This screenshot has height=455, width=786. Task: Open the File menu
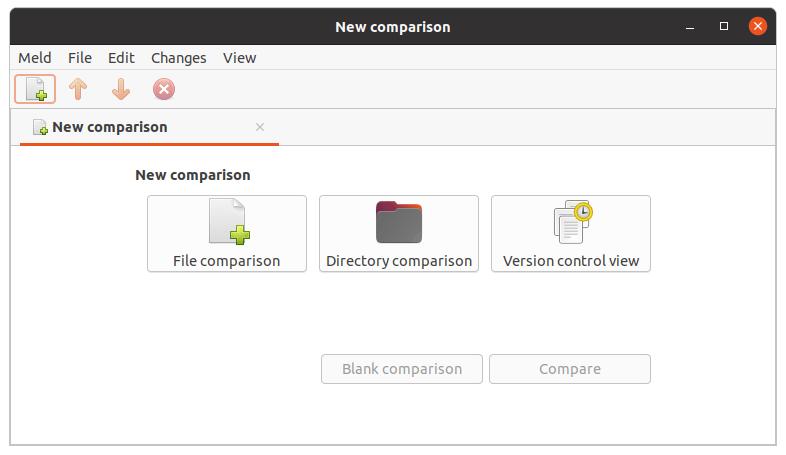[80, 58]
